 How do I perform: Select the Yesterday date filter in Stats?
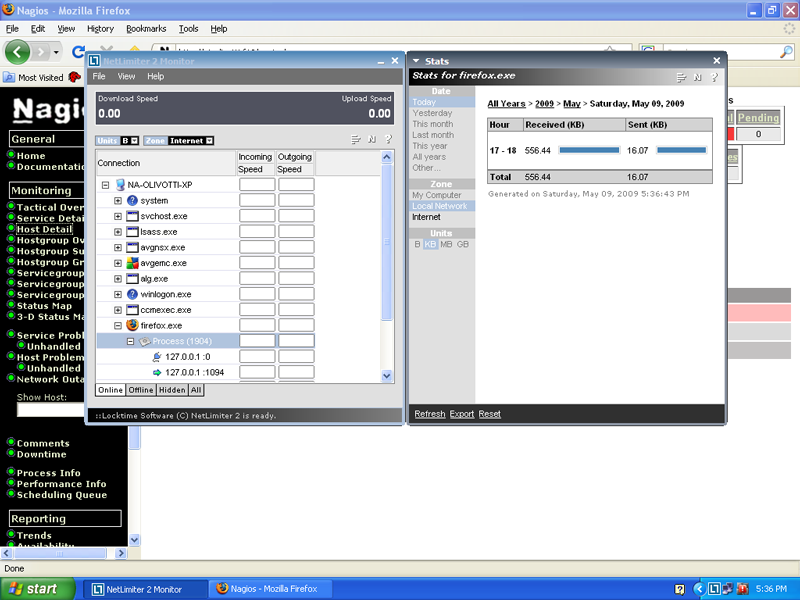(432, 113)
